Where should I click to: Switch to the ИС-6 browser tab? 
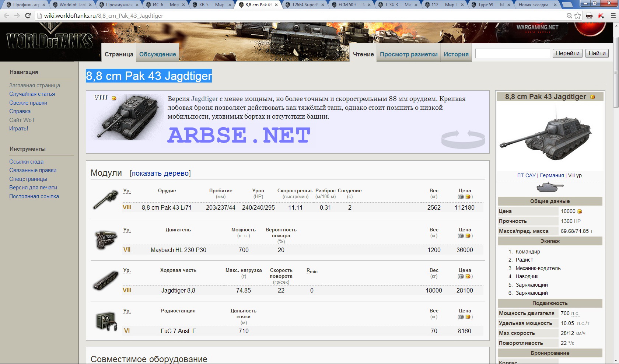(x=165, y=5)
